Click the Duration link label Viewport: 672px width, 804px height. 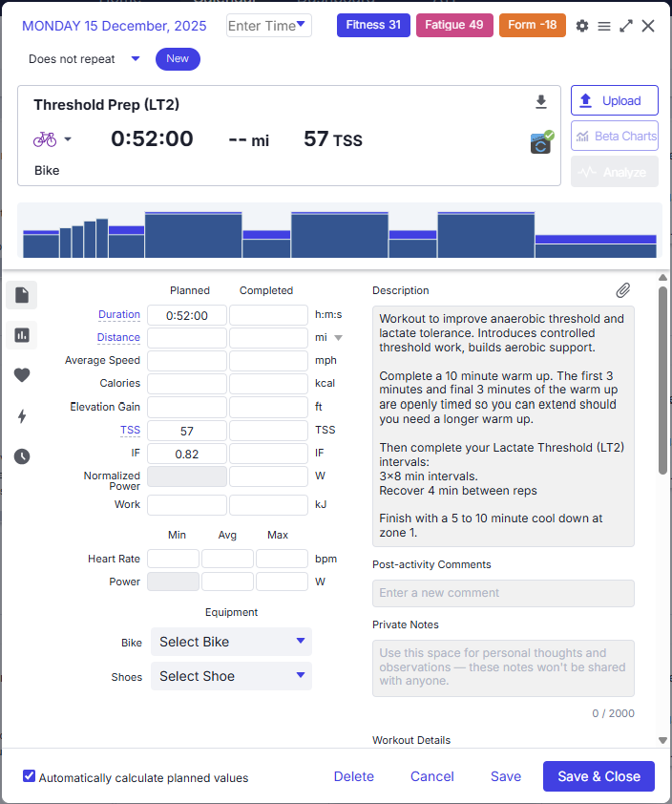[x=119, y=315]
